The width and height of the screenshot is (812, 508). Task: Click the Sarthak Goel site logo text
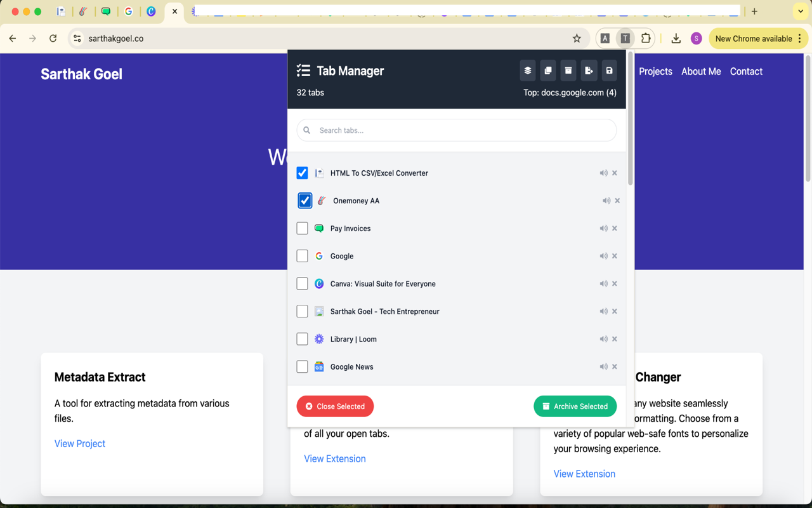[81, 74]
